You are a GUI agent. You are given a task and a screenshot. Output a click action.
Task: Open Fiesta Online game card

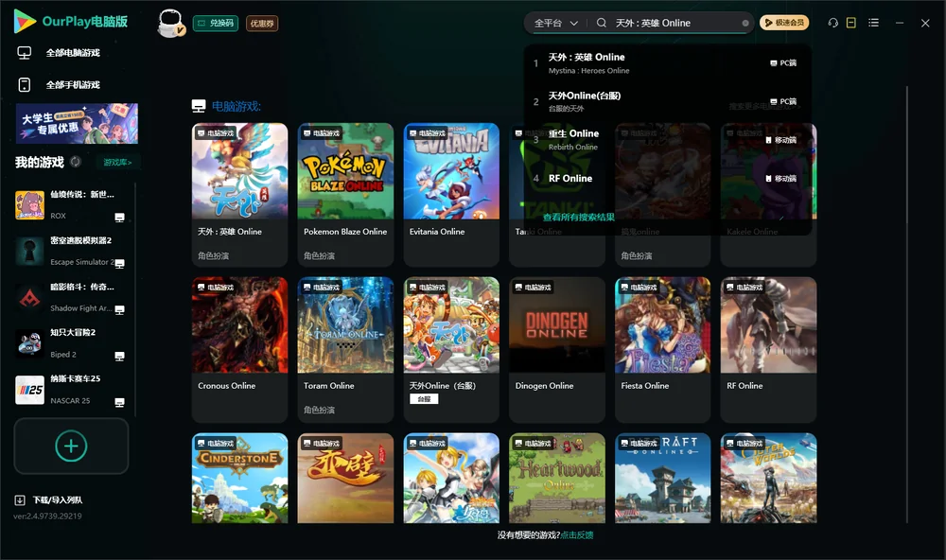pyautogui.click(x=662, y=349)
